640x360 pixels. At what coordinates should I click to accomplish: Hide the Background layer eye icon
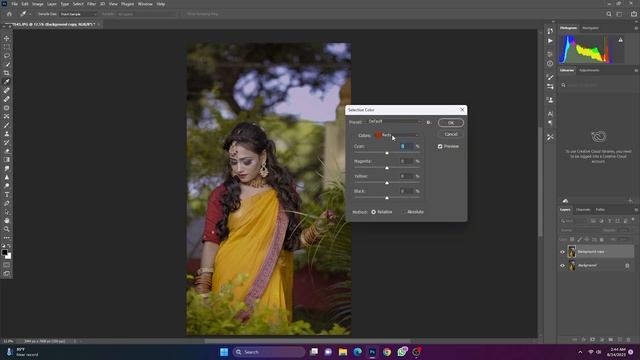tap(562, 266)
